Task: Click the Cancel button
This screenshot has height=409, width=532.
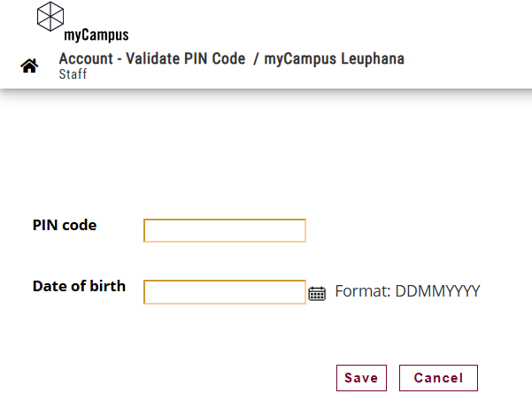Action: click(x=438, y=378)
